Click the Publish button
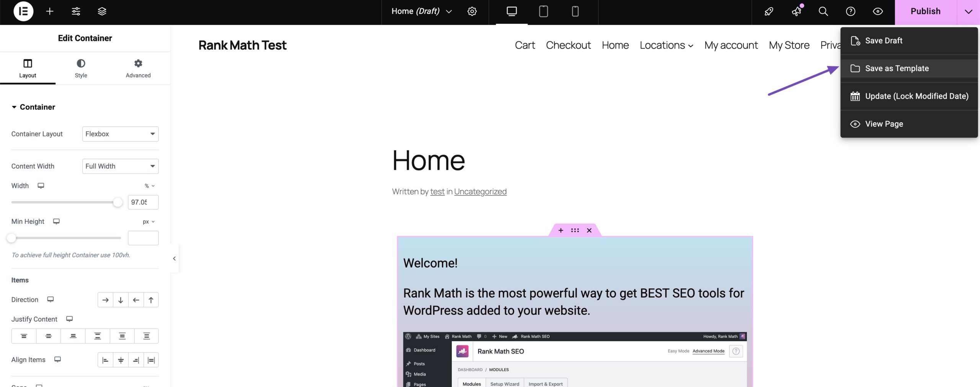Image resolution: width=980 pixels, height=387 pixels. coord(925,11)
